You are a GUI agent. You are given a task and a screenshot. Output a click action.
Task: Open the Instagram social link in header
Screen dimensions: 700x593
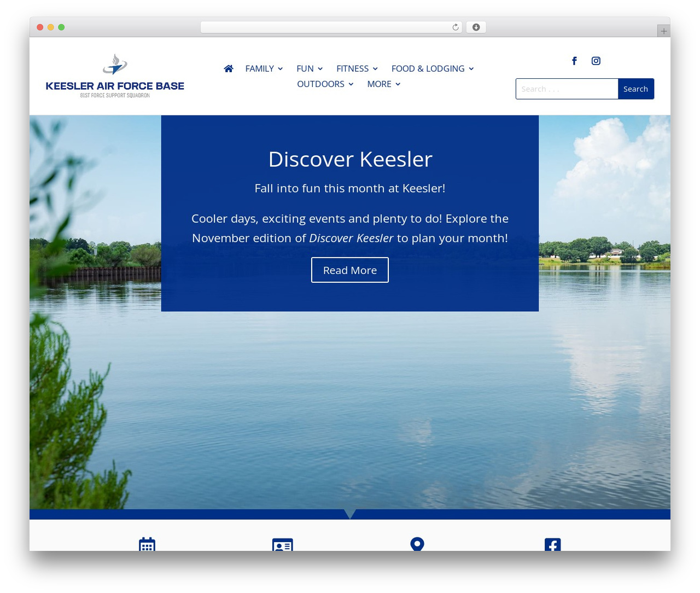pos(596,61)
